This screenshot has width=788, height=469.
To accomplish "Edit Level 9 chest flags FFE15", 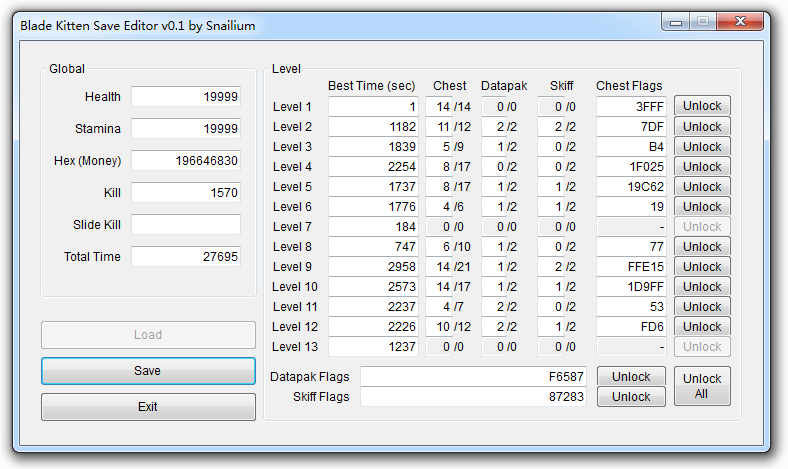I will coord(632,267).
